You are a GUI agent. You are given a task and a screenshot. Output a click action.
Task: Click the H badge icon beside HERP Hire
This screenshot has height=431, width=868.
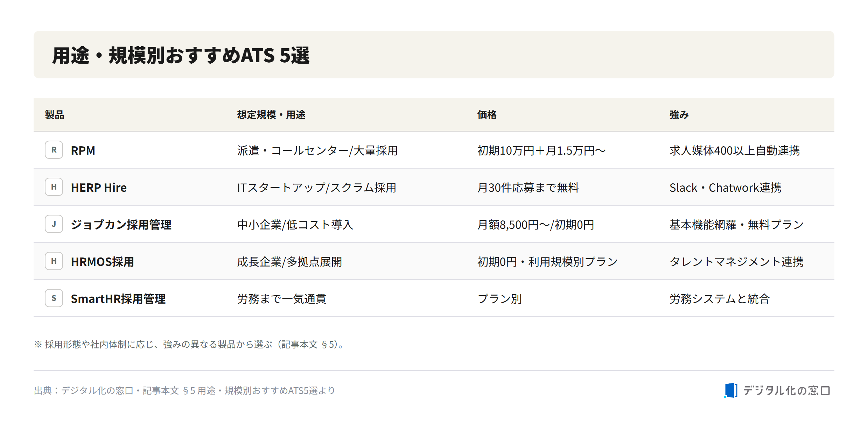pos(54,187)
